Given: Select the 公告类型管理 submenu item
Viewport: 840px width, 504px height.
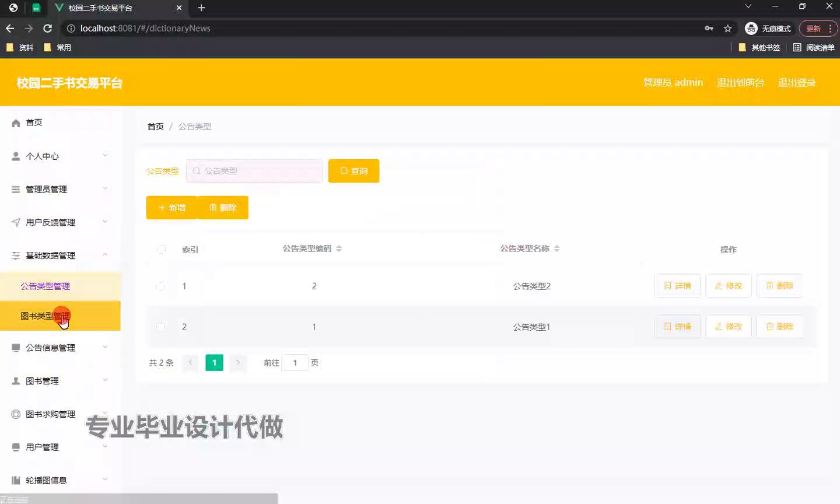Looking at the screenshot, I should [45, 286].
